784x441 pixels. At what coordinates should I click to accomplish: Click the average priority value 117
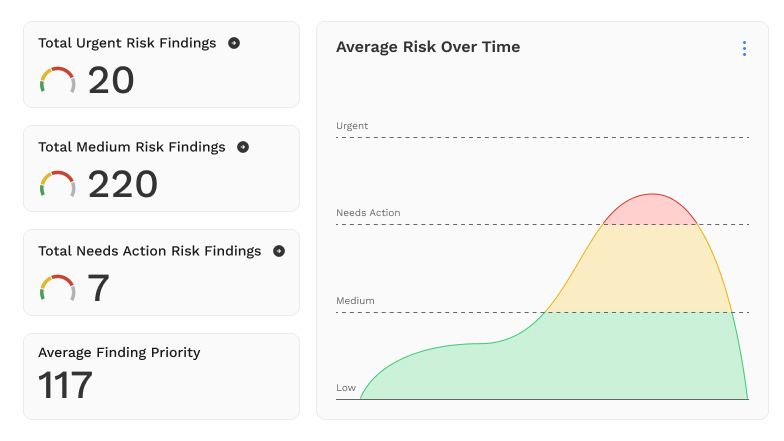point(66,385)
